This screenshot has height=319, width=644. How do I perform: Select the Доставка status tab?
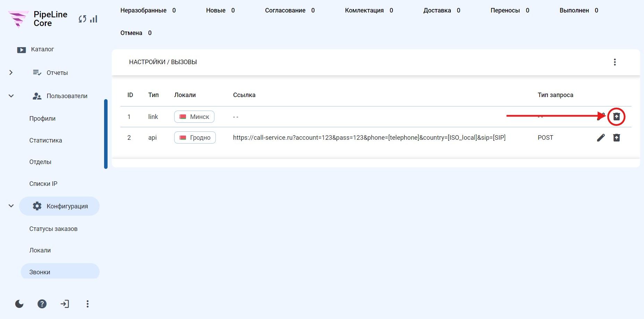[x=442, y=10]
